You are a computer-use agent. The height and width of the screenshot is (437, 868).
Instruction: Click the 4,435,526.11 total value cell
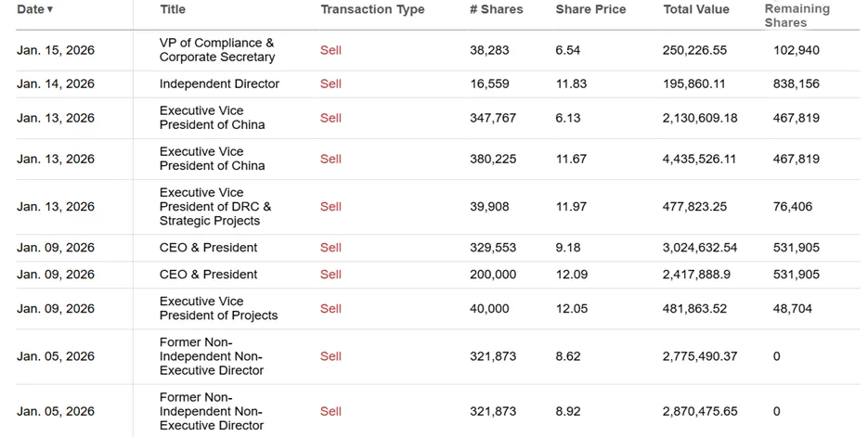(700, 160)
